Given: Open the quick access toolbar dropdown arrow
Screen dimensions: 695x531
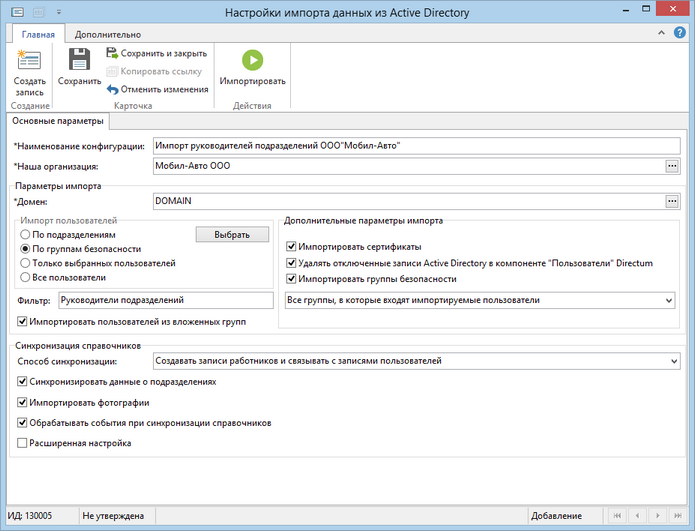Looking at the screenshot, I should click(x=59, y=12).
